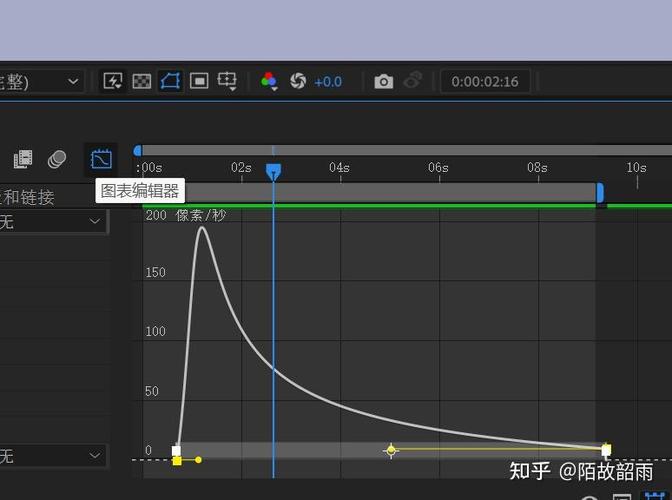Open grid and guide options icon
The image size is (672, 500).
point(227,81)
